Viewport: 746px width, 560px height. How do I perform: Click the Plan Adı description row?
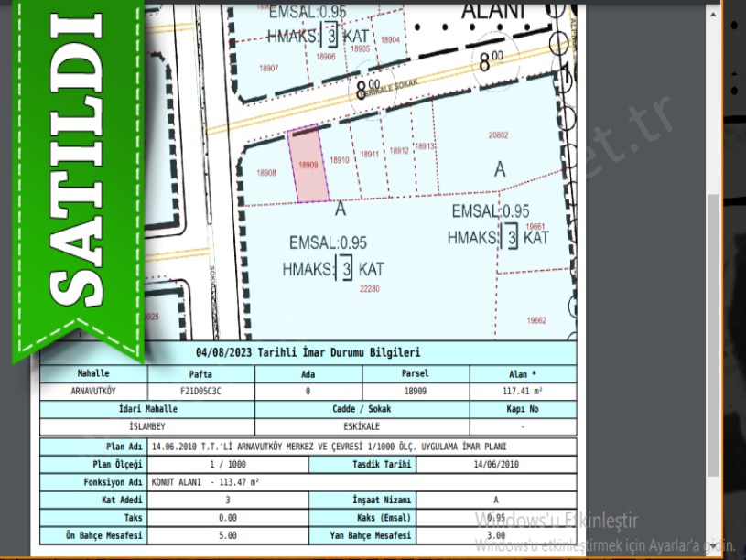click(x=362, y=447)
